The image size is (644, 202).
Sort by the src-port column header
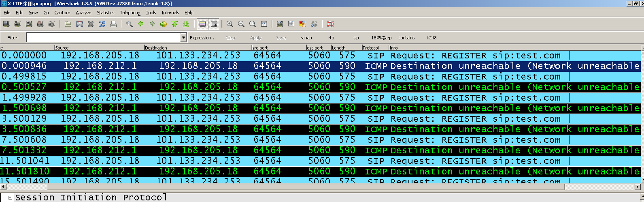tap(278, 47)
